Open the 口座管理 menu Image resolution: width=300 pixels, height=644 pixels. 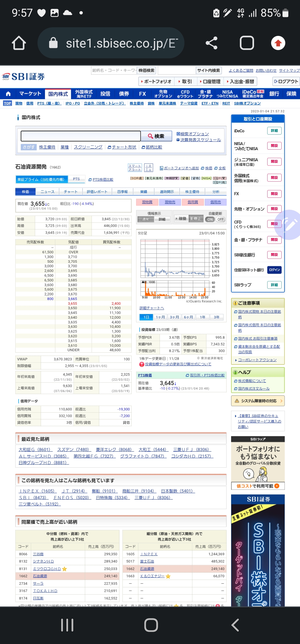(210, 81)
